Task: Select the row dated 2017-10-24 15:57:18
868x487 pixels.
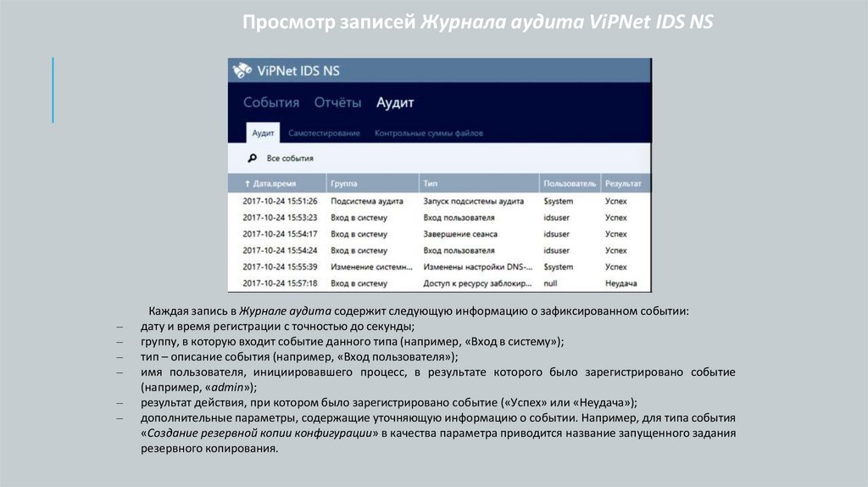Action: 440,283
